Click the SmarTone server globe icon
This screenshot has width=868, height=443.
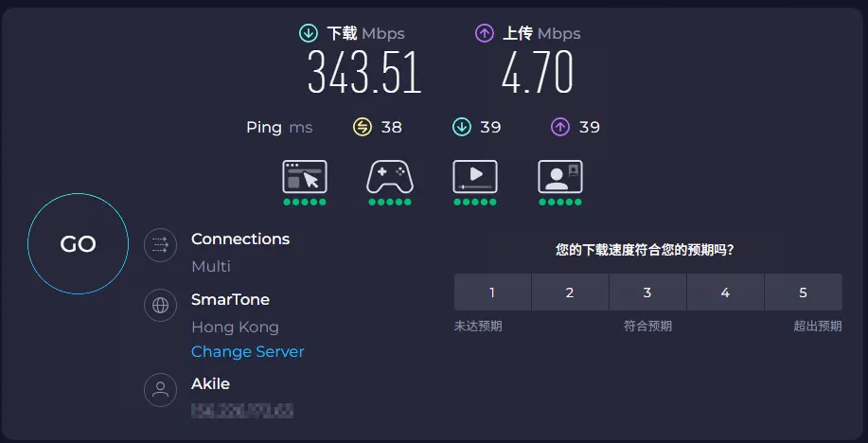(161, 306)
